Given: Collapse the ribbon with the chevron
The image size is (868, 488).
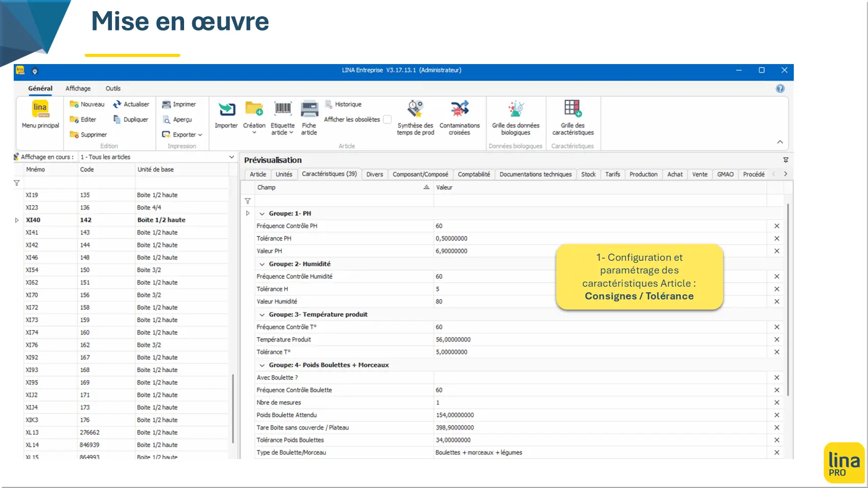Looking at the screenshot, I should pos(780,142).
